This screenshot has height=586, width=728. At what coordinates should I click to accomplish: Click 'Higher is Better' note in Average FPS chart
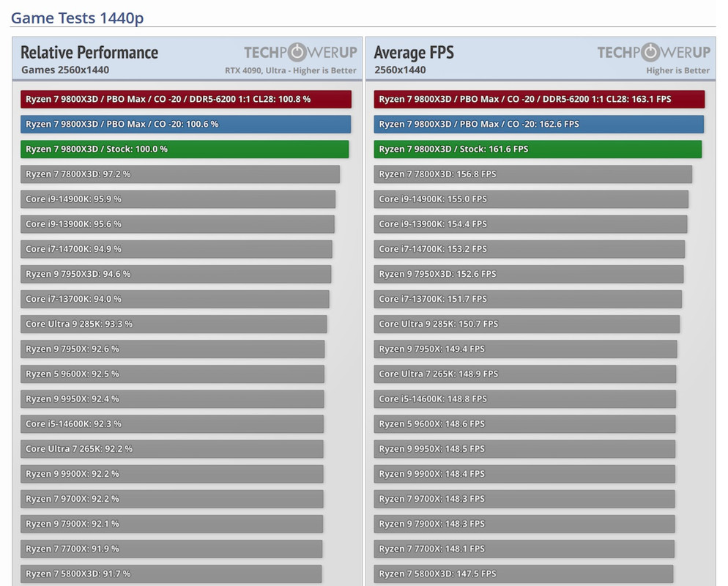pos(677,70)
